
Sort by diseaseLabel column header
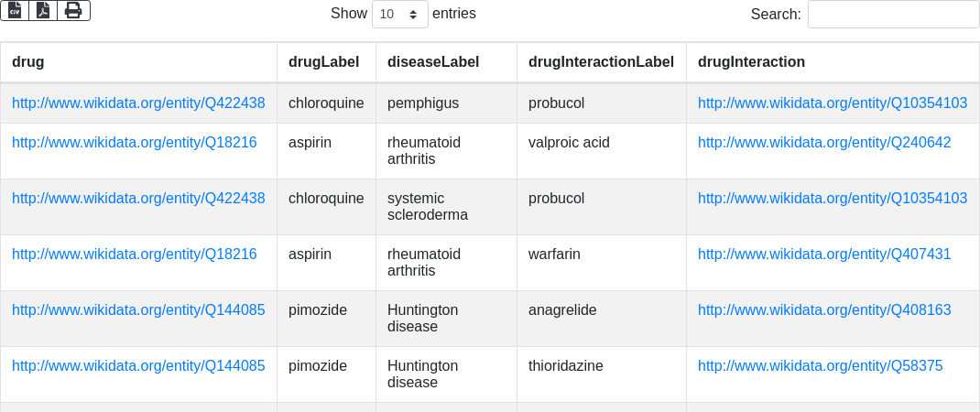(432, 62)
